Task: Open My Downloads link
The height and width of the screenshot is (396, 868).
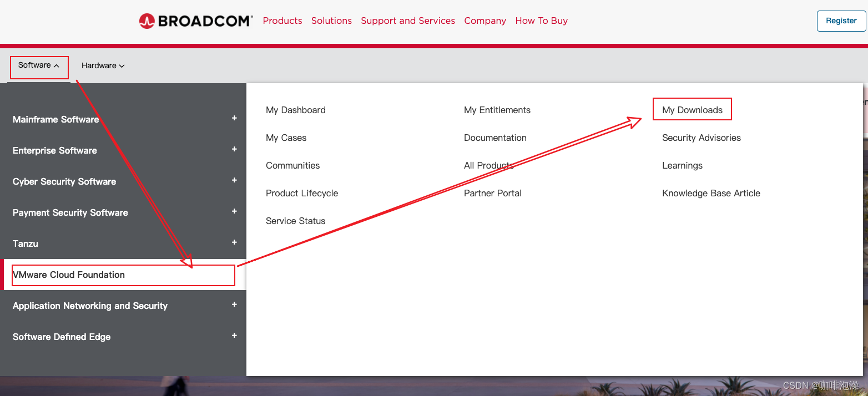Action: point(693,110)
